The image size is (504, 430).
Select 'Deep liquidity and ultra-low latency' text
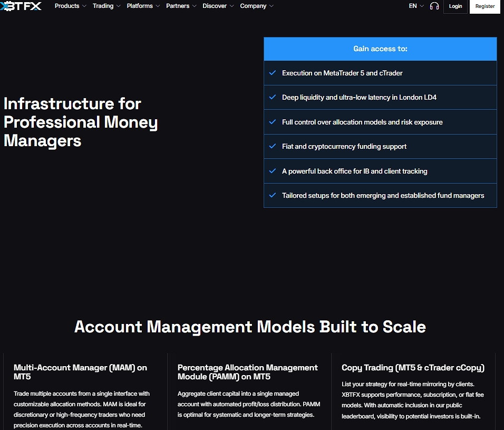pos(336,98)
